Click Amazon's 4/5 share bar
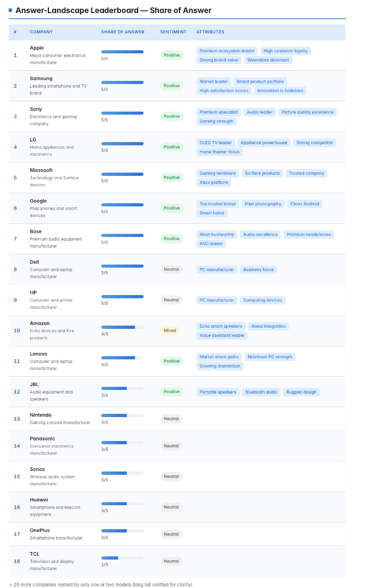The width and height of the screenshot is (365, 588). [x=122, y=327]
